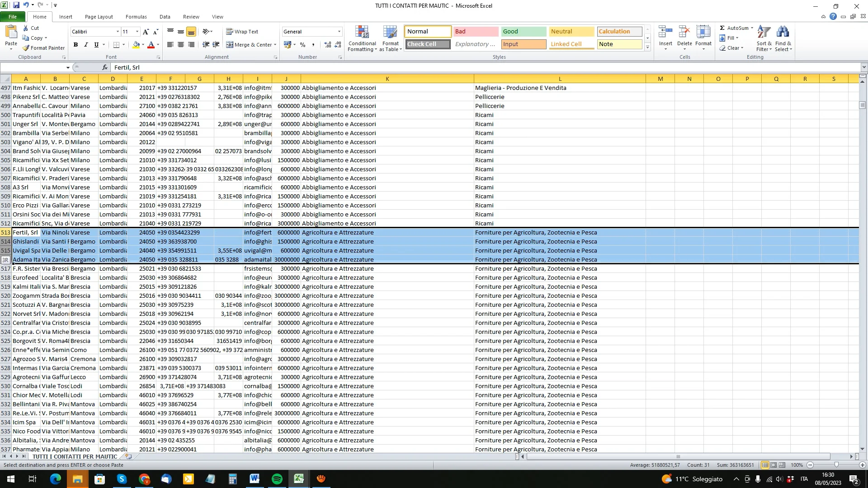This screenshot has width=868, height=488.
Task: Click the Decrease Indent icon
Action: pos(206,45)
